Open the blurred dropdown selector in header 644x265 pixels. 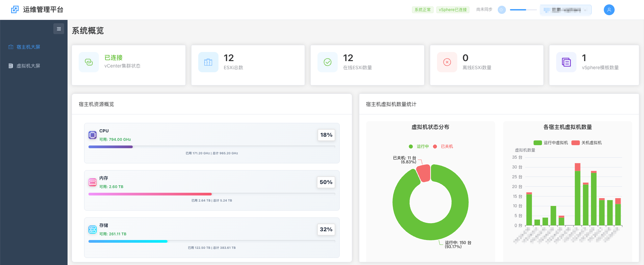pos(565,10)
